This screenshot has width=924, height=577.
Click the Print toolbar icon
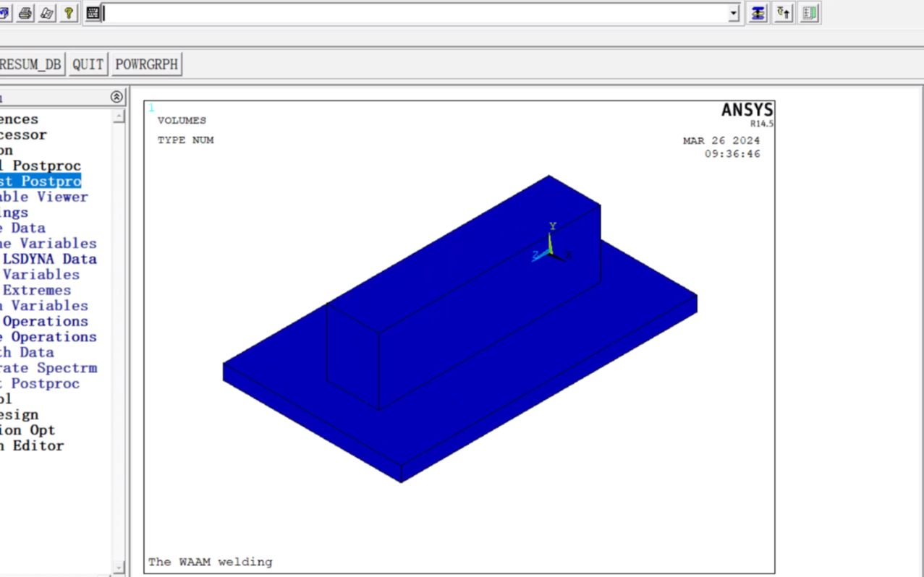click(25, 13)
